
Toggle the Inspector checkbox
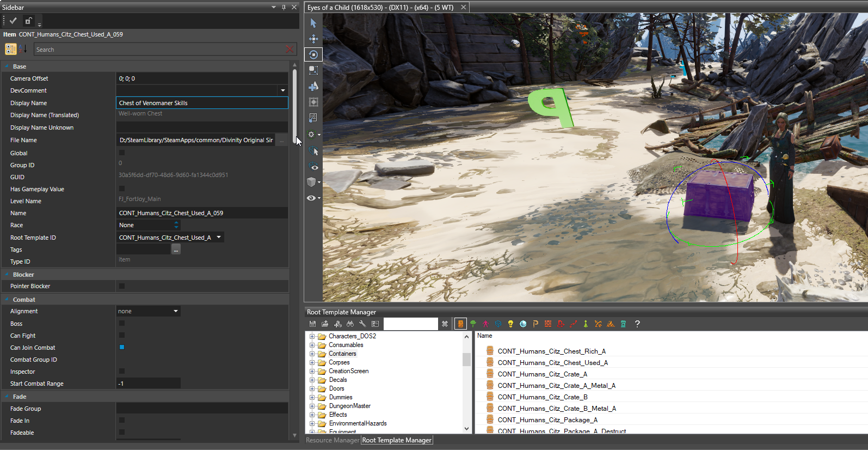(122, 371)
